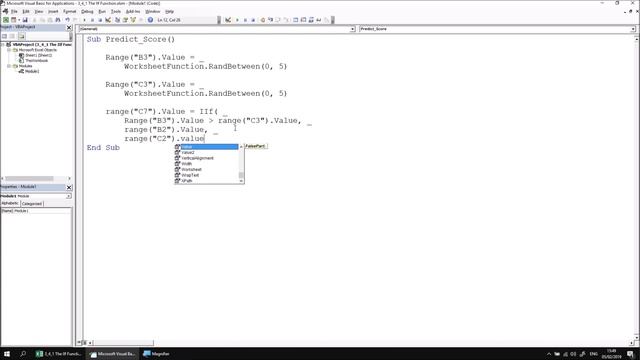Click the (Name) Module1 property field
The image size is (640, 360).
coord(36,211)
